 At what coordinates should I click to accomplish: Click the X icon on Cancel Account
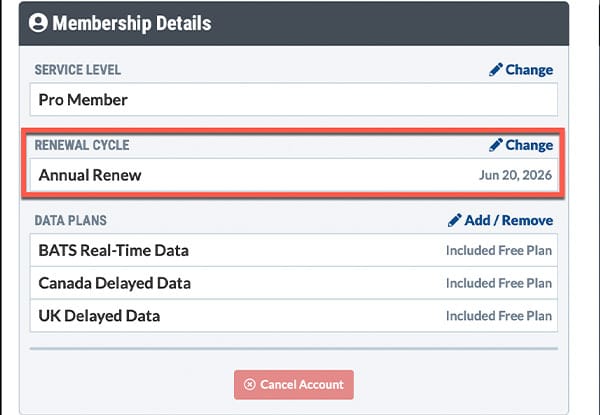pos(249,385)
